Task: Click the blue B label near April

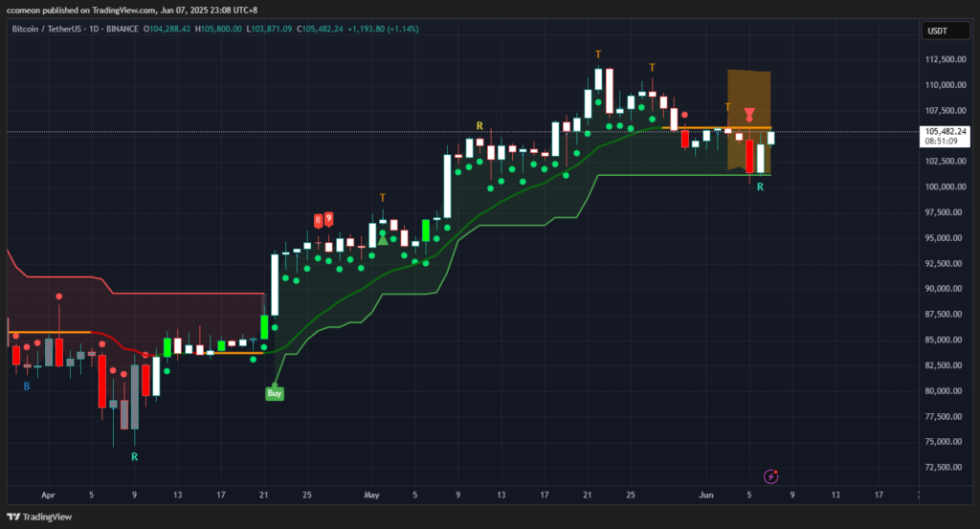Action: 26,386
